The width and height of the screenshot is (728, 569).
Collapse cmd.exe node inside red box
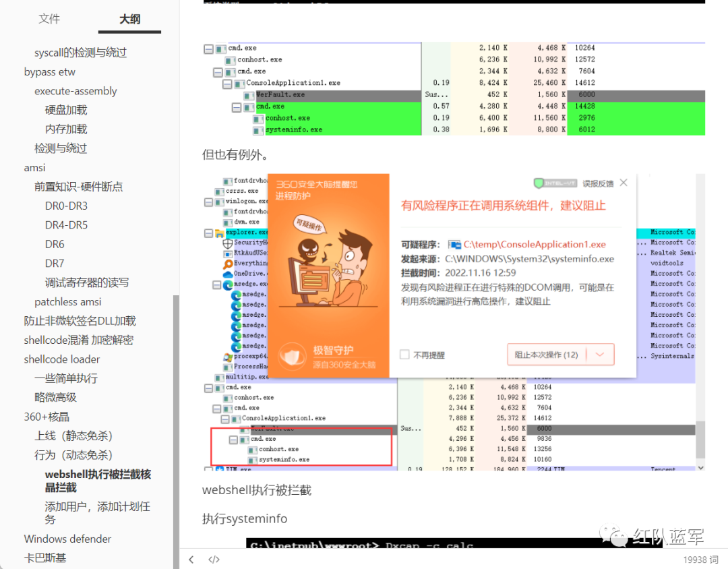coord(233,440)
